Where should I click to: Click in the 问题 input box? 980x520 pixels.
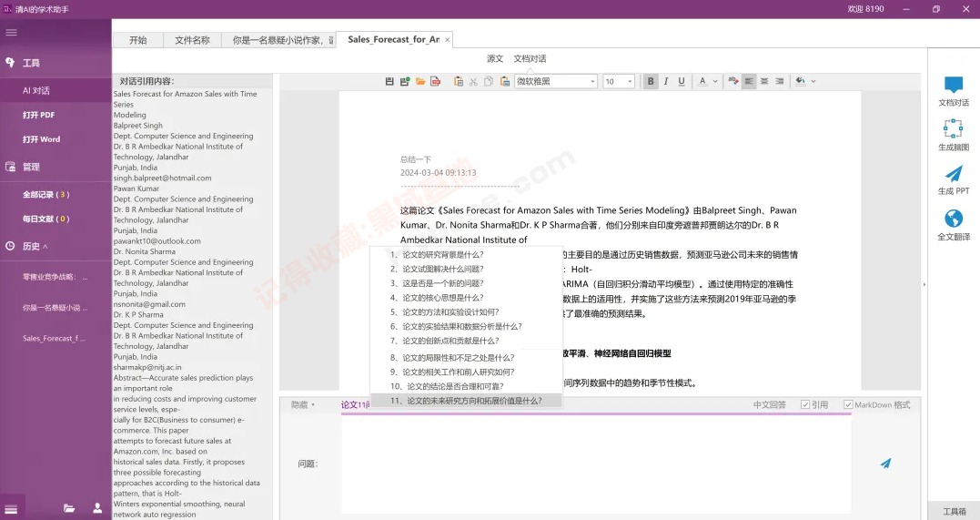pyautogui.click(x=596, y=464)
